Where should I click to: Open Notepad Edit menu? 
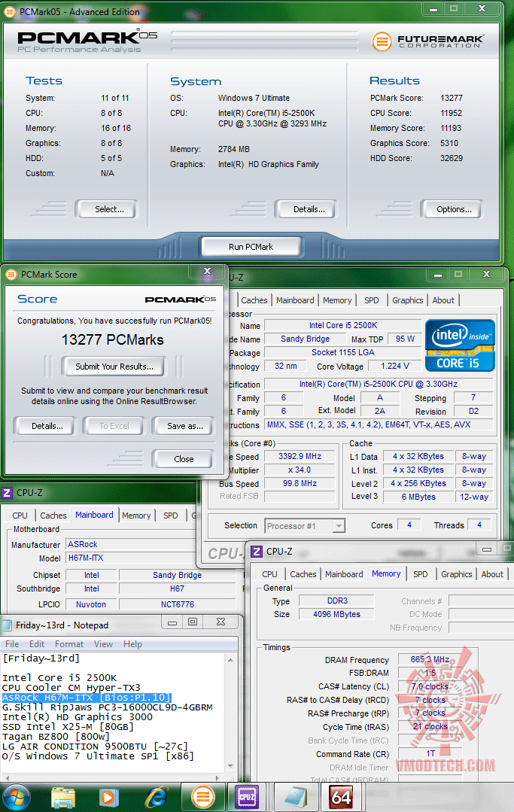click(x=37, y=643)
